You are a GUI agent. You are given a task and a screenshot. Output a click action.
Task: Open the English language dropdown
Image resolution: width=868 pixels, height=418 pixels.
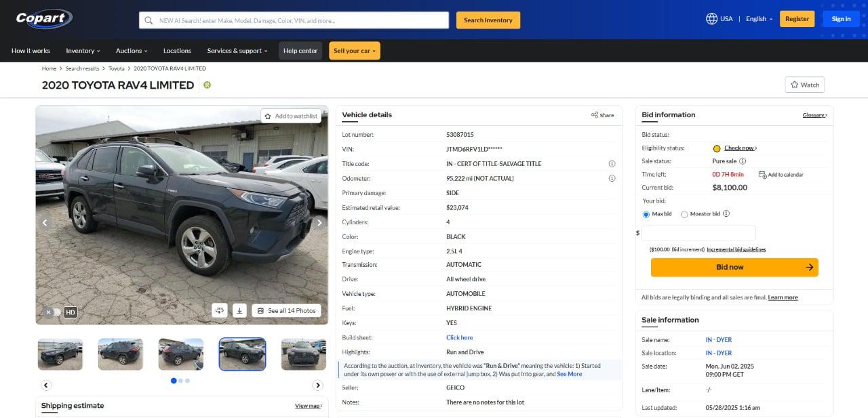[759, 19]
